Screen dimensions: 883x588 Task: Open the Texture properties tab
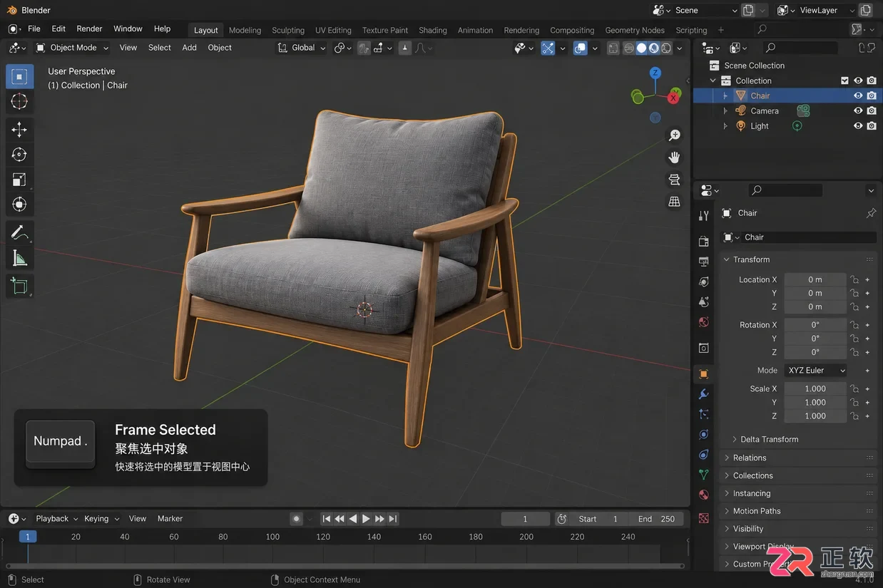(704, 518)
